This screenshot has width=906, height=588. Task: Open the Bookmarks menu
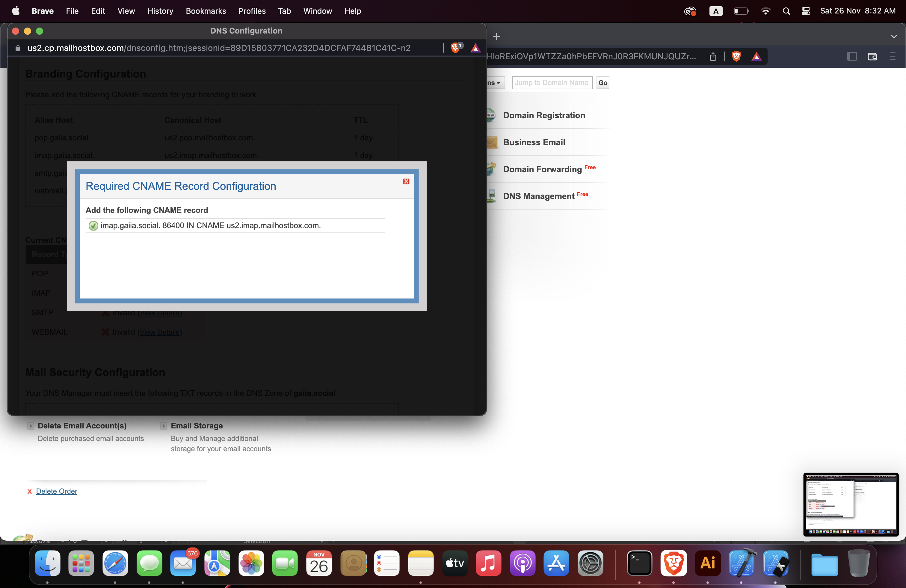(x=206, y=11)
